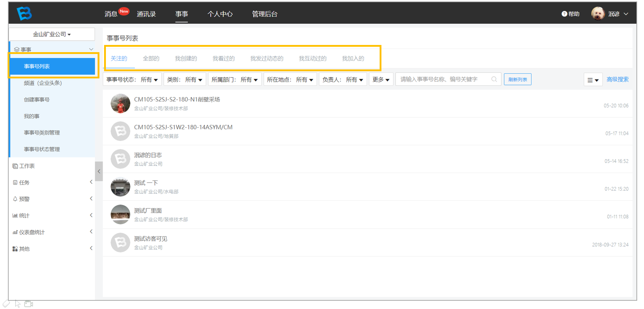The height and width of the screenshot is (309, 644).
Task: Open the 事事号状态 filter dropdown
Action: pyautogui.click(x=132, y=79)
